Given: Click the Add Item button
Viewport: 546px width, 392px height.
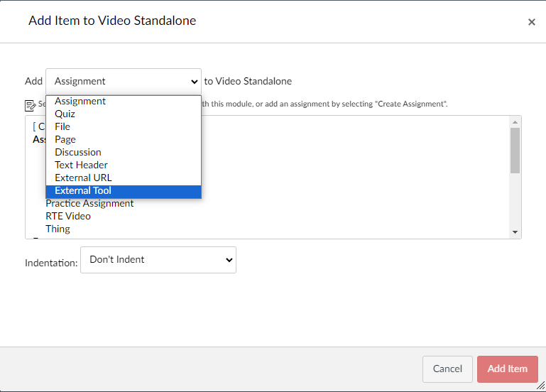Looking at the screenshot, I should pos(508,369).
